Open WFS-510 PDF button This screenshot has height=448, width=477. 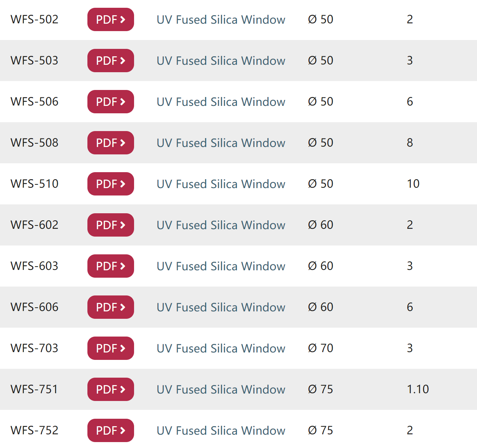pos(110,184)
